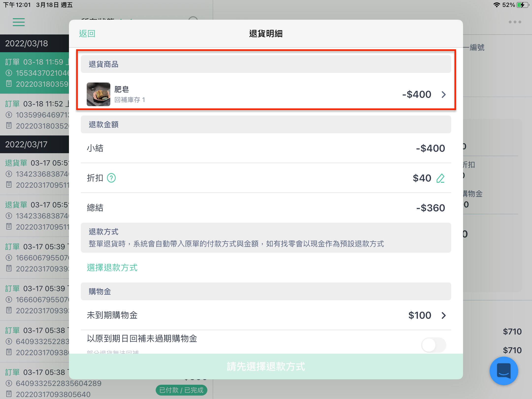Click the 小結 -$400 amount
This screenshot has height=399, width=532.
coord(431,148)
